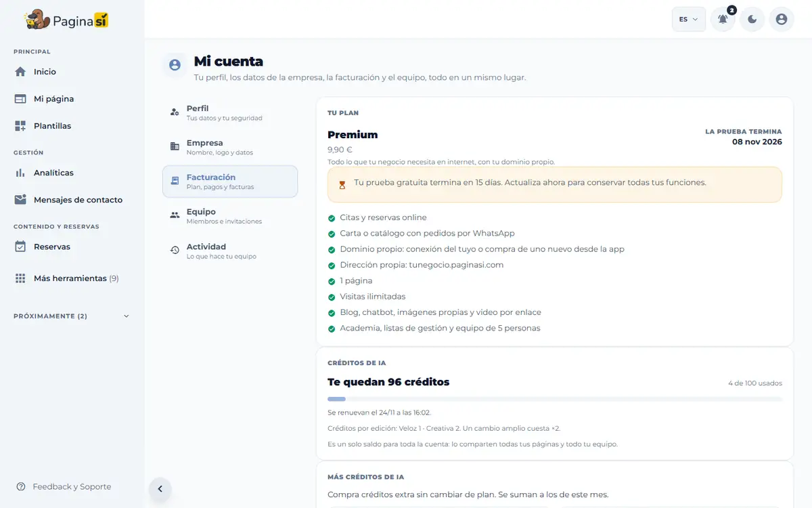The width and height of the screenshot is (812, 508).
Task: Click the MÁS CRÉDITOS DE IA heading
Action: (x=365, y=478)
